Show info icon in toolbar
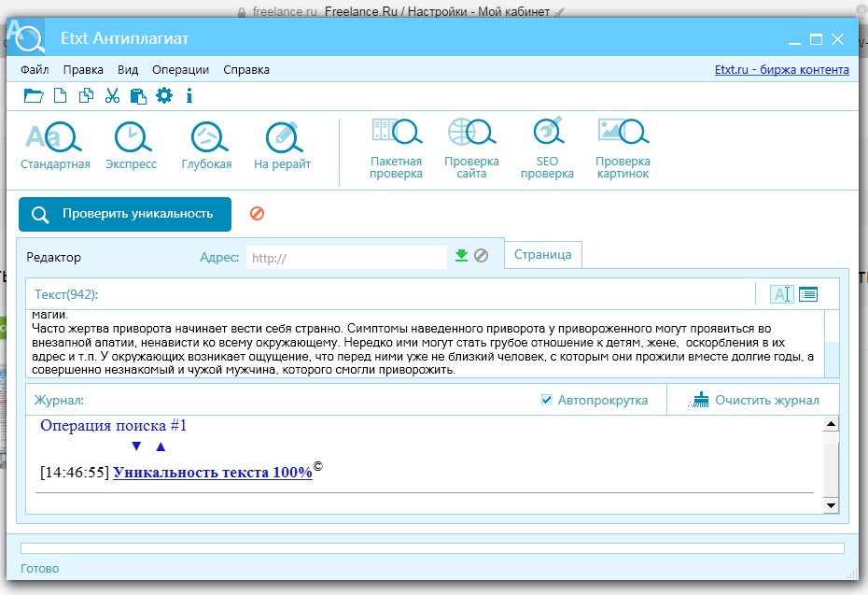Viewport: 868px width, 595px height. click(x=189, y=96)
